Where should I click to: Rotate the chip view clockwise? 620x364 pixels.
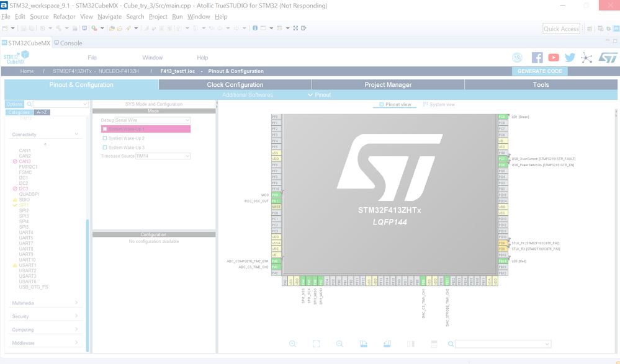pos(364,344)
